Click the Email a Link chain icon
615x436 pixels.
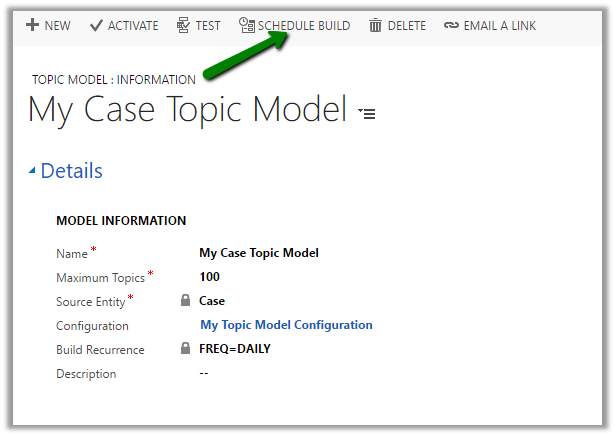coord(451,25)
